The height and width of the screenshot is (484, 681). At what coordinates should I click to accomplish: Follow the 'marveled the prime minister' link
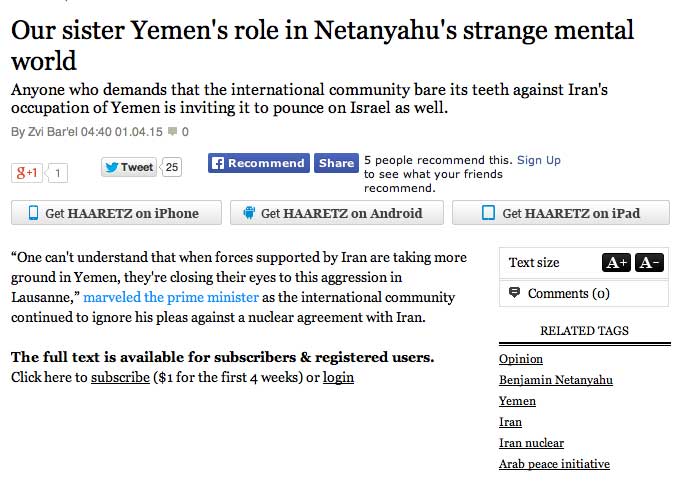pos(170,298)
